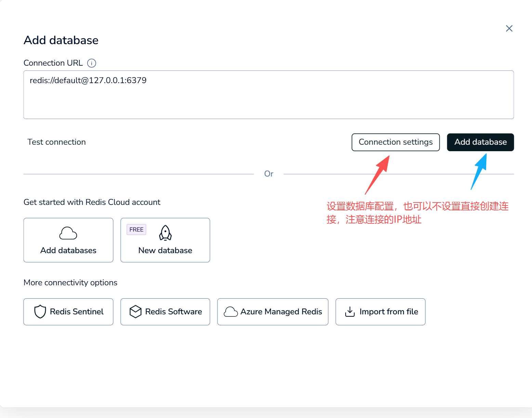Click into the Connection URL text field
This screenshot has width=532, height=418.
[268, 95]
